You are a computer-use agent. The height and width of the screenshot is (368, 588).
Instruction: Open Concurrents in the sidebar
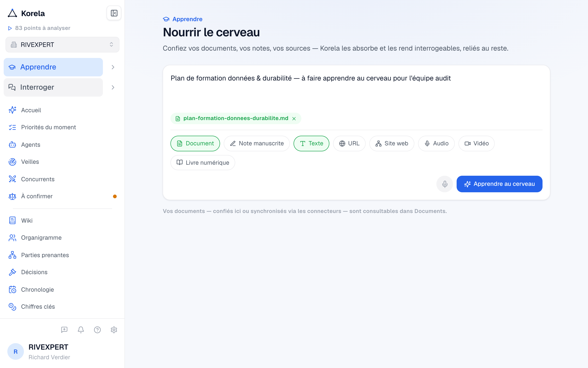38,179
